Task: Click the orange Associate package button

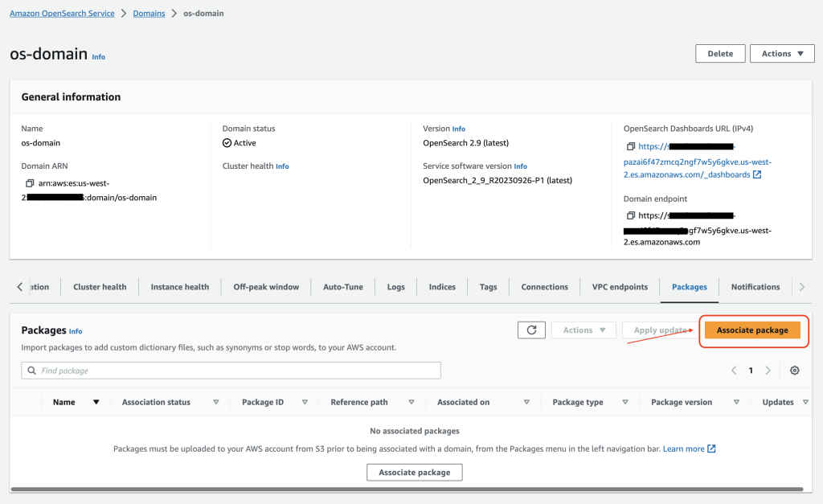Action: click(752, 330)
